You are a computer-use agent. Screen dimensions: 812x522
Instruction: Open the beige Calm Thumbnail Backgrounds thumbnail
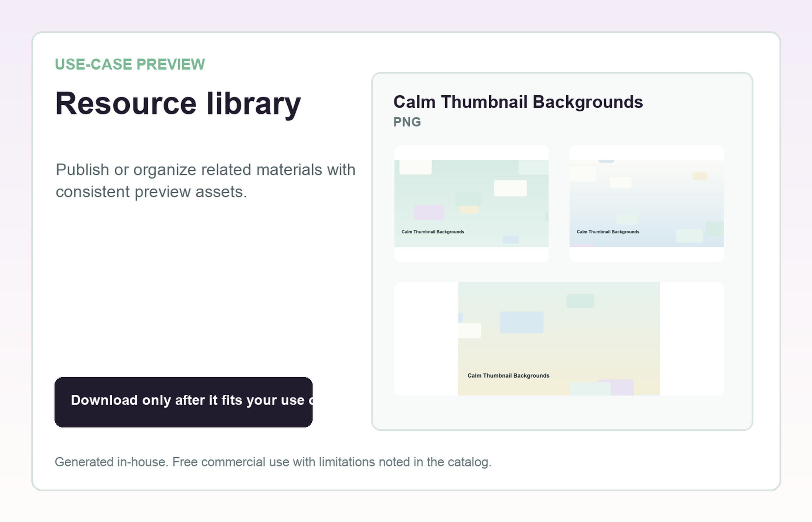(x=559, y=339)
